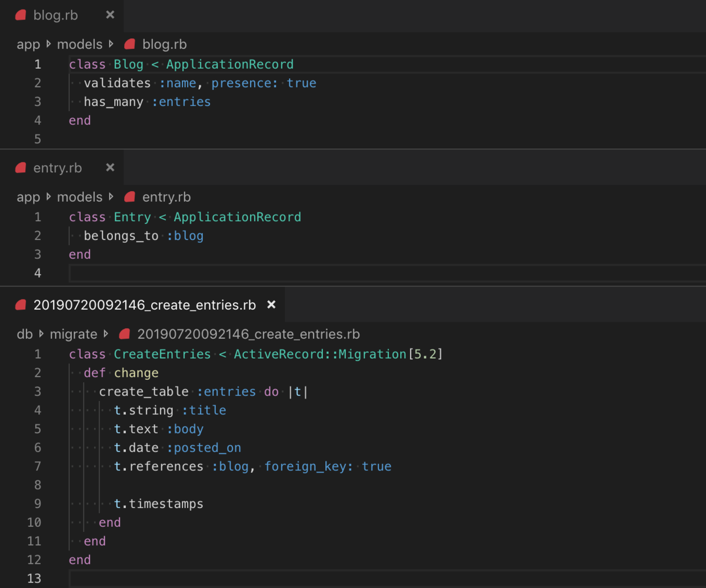
Task: Click Ruby icon on create_entries.rb tab
Action: (21, 305)
